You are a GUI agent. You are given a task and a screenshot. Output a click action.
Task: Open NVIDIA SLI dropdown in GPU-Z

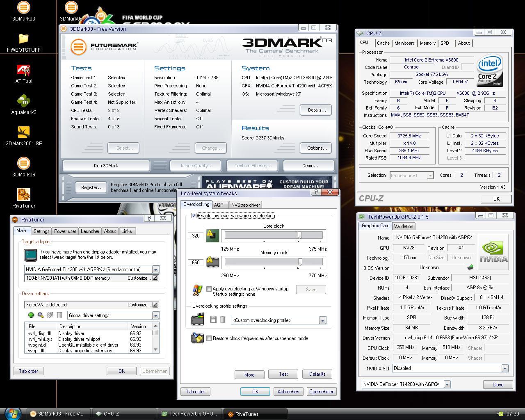click(505, 368)
